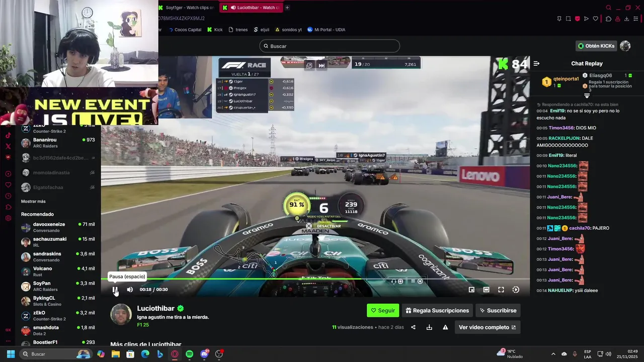Collapse the Chat Replay panel
644x362 pixels.
(536, 63)
